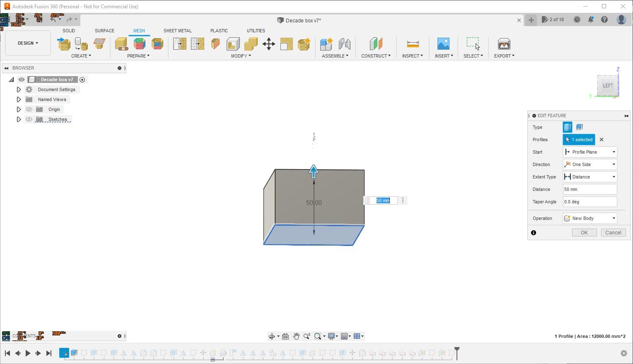Image resolution: width=633 pixels, height=364 pixels.
Task: Click the LEFT face of the ViewCube
Action: (608, 86)
